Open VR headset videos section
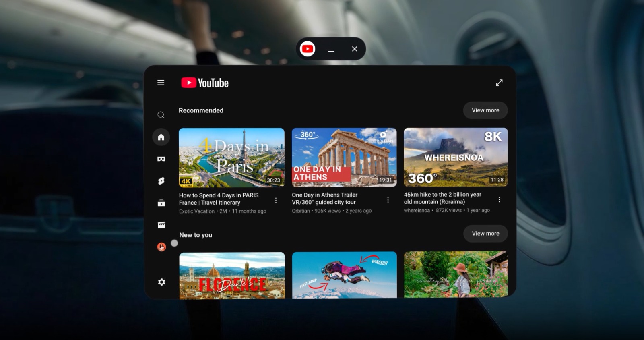This screenshot has width=644, height=340. point(161,159)
